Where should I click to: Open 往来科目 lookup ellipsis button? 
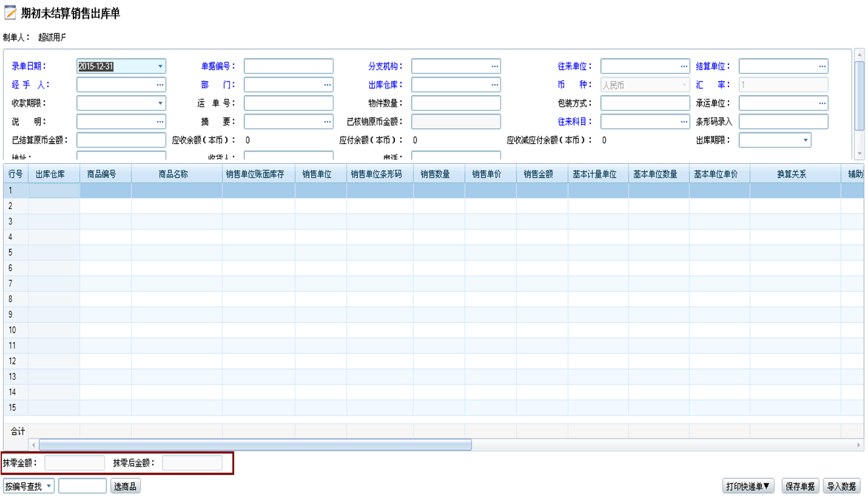click(x=685, y=121)
